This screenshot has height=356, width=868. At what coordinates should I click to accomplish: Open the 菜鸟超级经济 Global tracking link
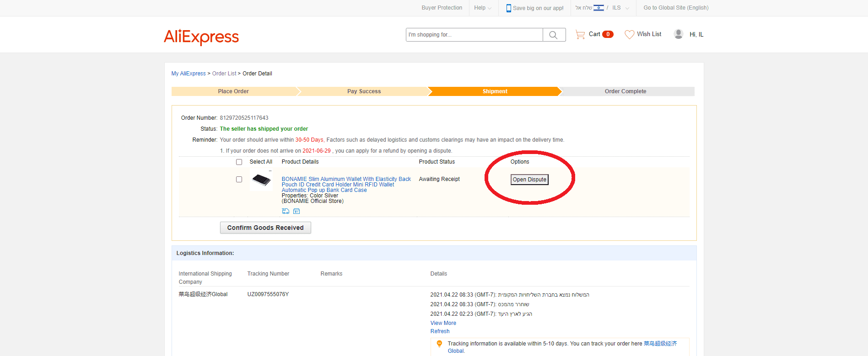(660, 344)
